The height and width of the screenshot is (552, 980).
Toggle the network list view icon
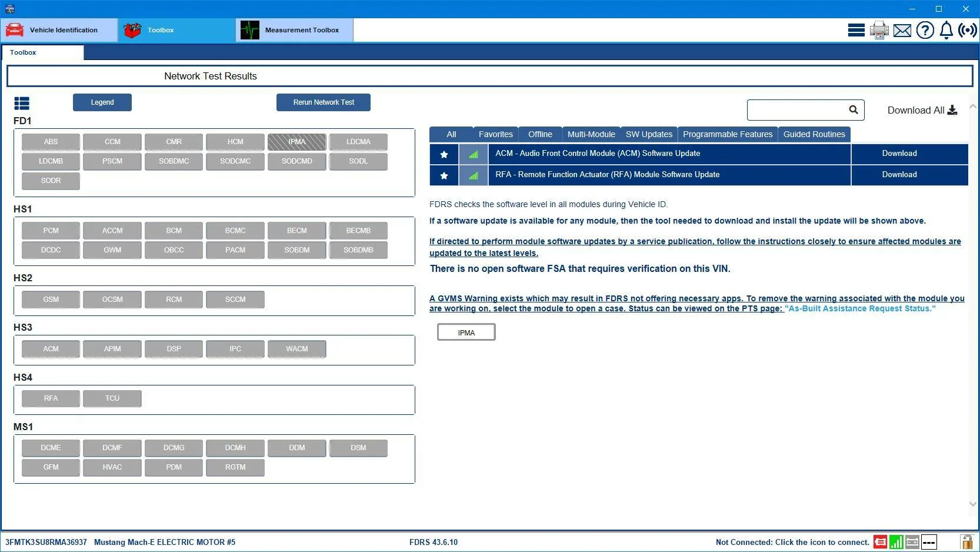[x=22, y=104]
